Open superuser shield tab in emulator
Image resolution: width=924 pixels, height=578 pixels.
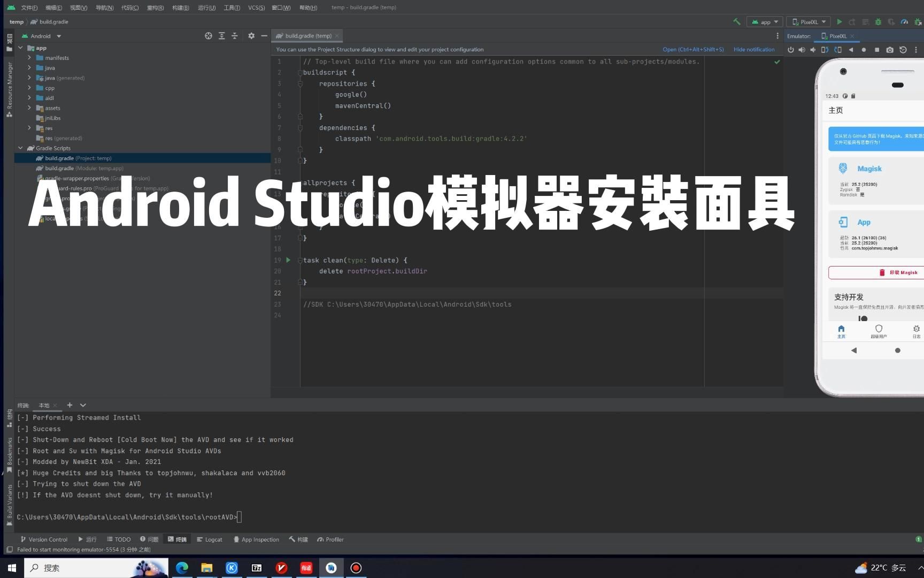pyautogui.click(x=879, y=331)
